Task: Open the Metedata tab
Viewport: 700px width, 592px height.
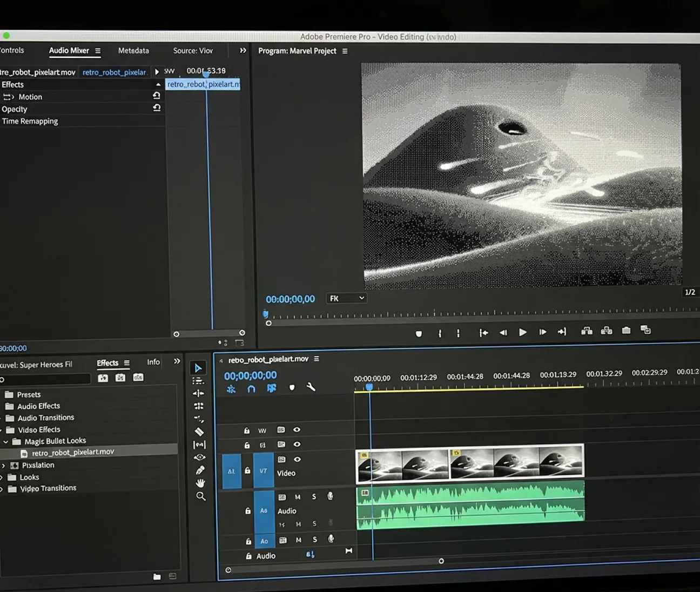Action: 133,51
